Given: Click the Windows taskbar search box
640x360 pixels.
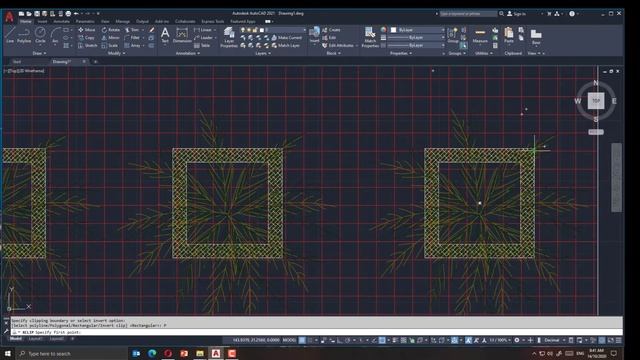Looking at the screenshot, I should pos(71,353).
